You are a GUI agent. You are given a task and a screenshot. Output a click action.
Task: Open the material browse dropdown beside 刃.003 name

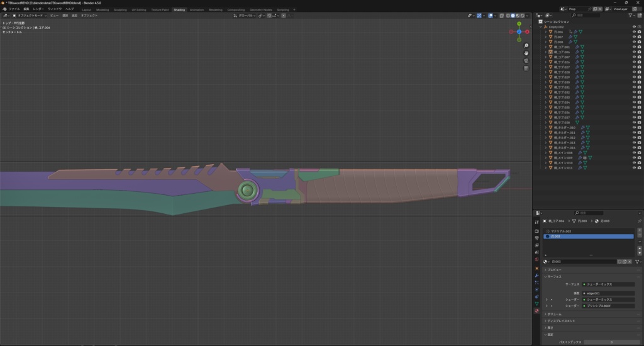(547, 261)
